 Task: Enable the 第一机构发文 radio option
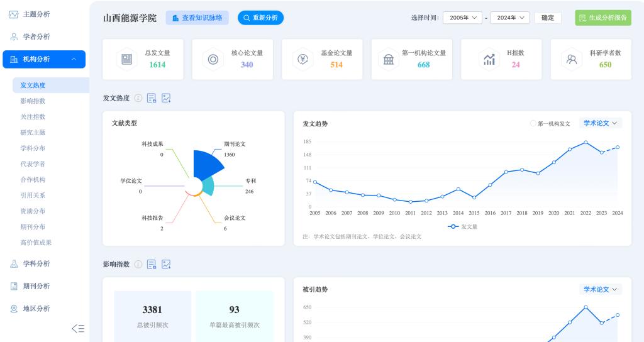(533, 124)
